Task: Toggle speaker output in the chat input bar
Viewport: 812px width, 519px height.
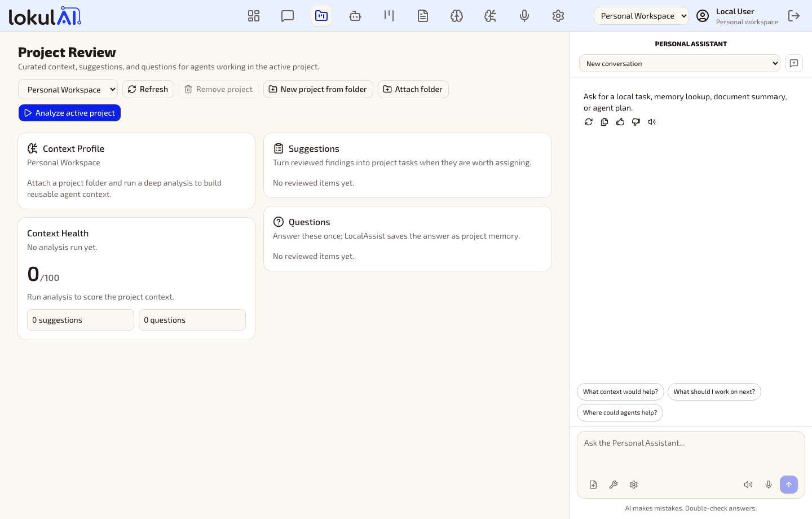Action: 748,485
